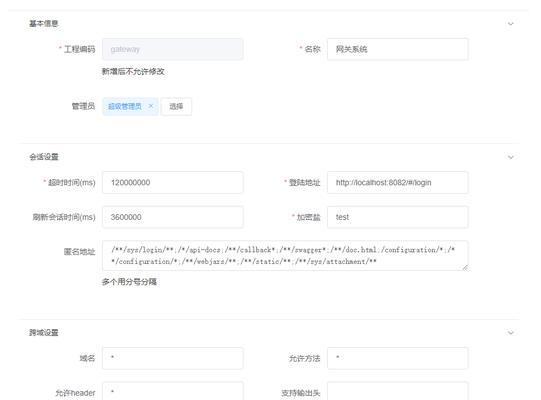The height and width of the screenshot is (400, 541).
Task: Focus the 超时时间(ms) input field
Action: click(173, 183)
